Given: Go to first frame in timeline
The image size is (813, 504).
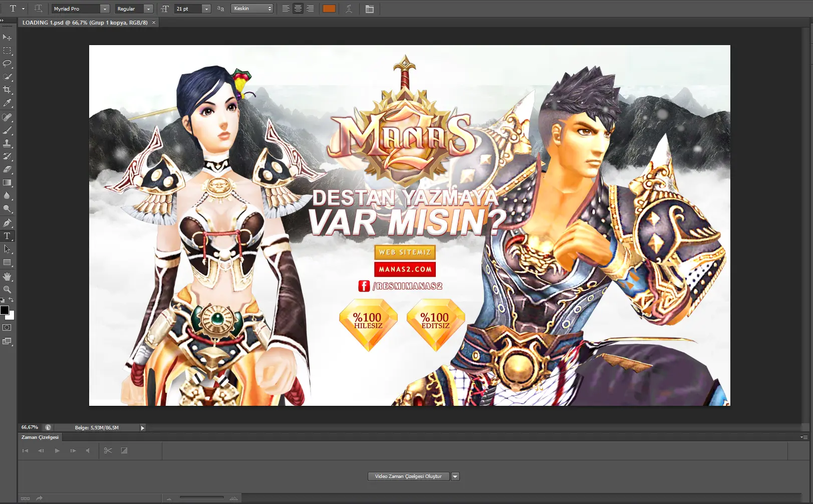Looking at the screenshot, I should [25, 451].
